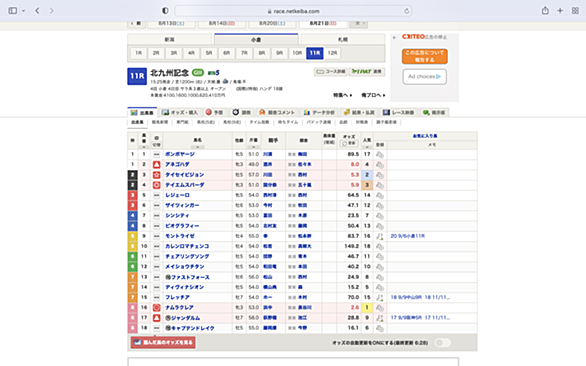Open the stable comment tab
This screenshot has height=366, width=586.
coord(277,113)
